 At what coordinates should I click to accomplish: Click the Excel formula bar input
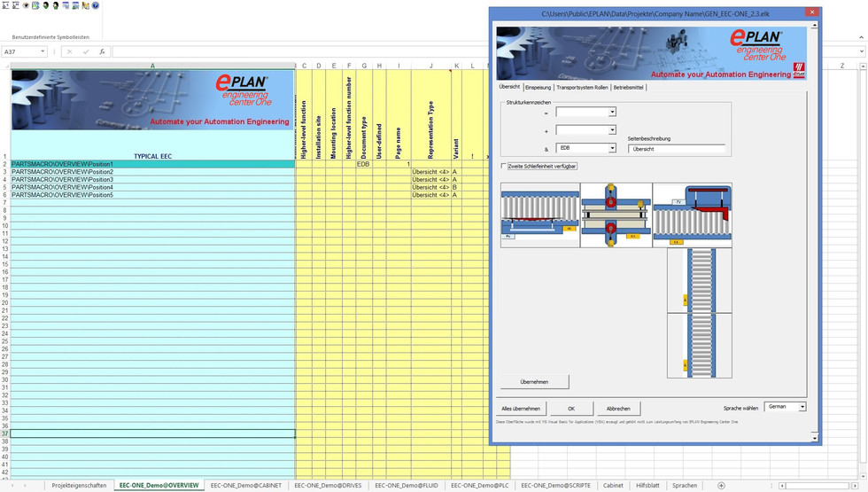click(x=484, y=51)
